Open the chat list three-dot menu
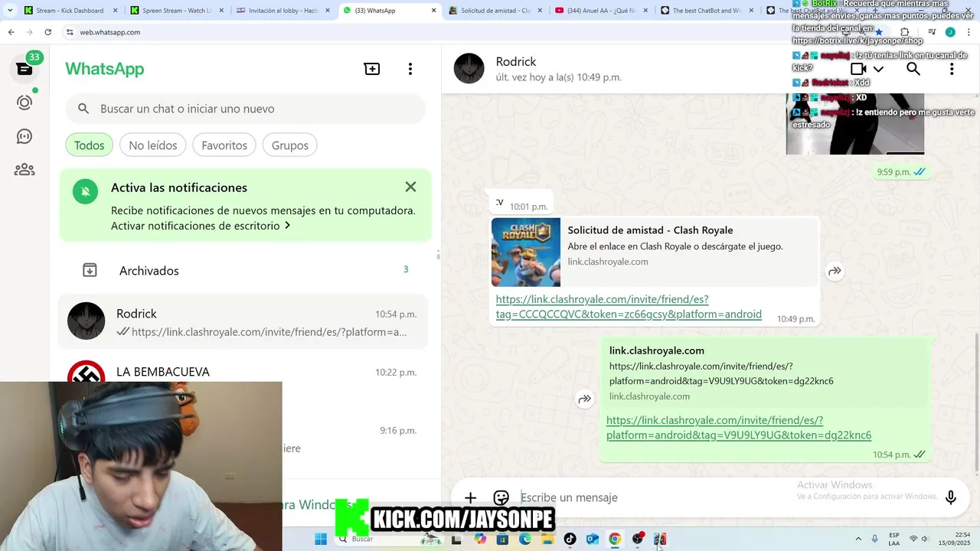This screenshot has width=980, height=551. [410, 69]
